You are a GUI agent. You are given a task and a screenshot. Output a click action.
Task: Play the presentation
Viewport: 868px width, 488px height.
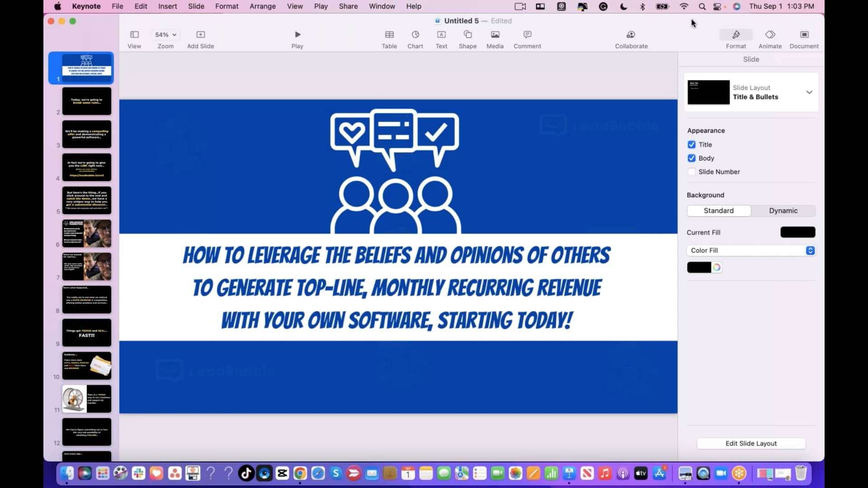tap(297, 38)
